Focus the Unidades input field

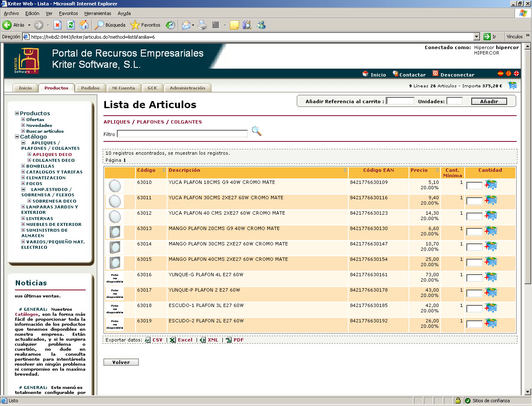click(455, 101)
